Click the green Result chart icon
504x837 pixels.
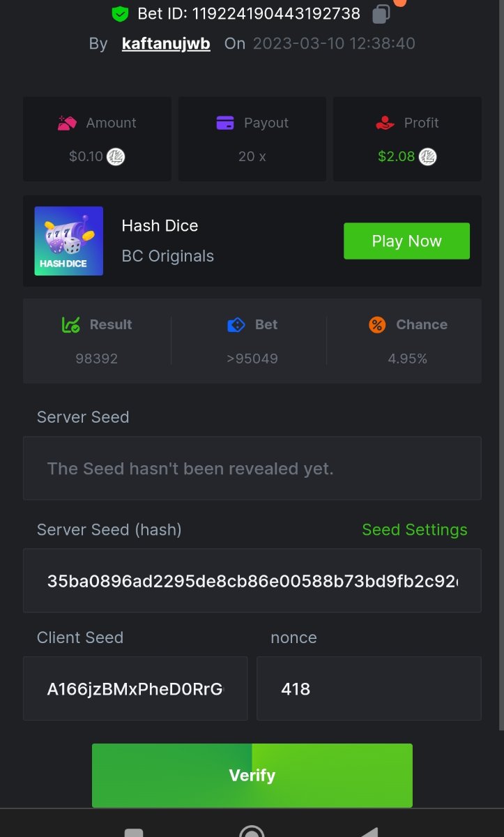tap(70, 325)
